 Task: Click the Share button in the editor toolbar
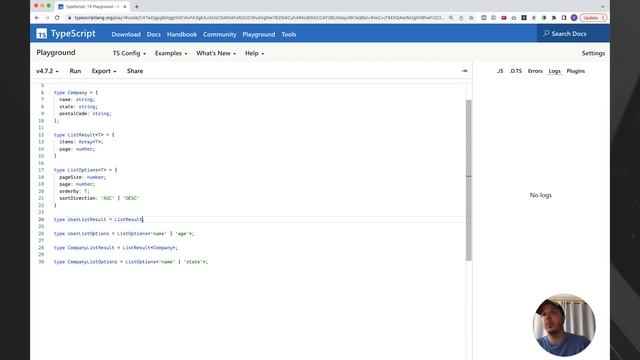pos(135,71)
